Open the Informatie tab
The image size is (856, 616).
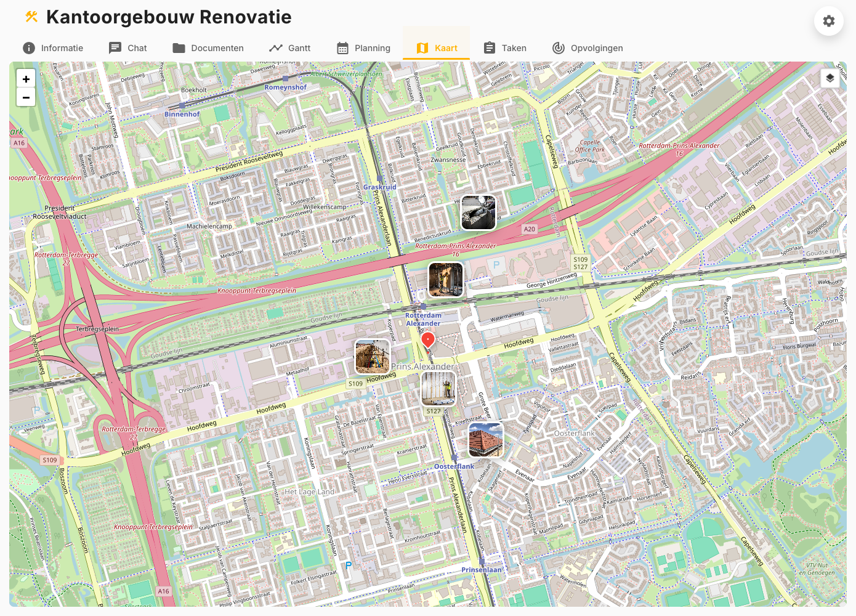point(53,48)
